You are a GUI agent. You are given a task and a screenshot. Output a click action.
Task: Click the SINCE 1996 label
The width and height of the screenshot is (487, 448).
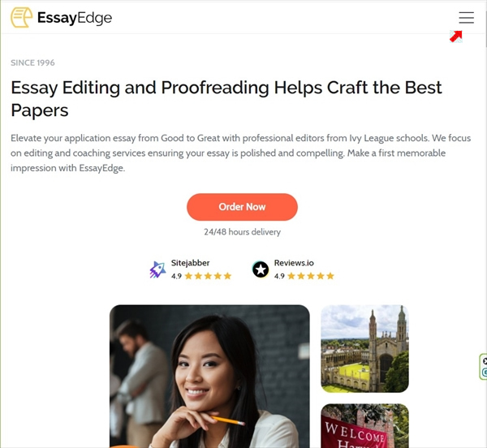click(32, 62)
